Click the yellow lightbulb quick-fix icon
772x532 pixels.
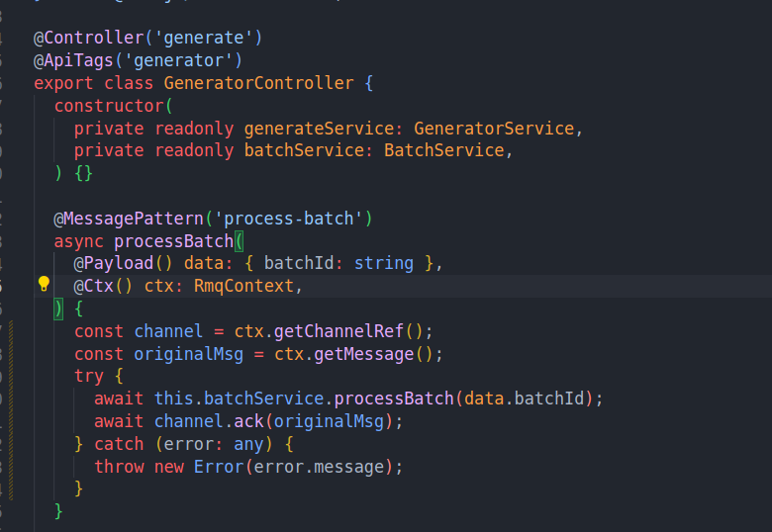44,285
